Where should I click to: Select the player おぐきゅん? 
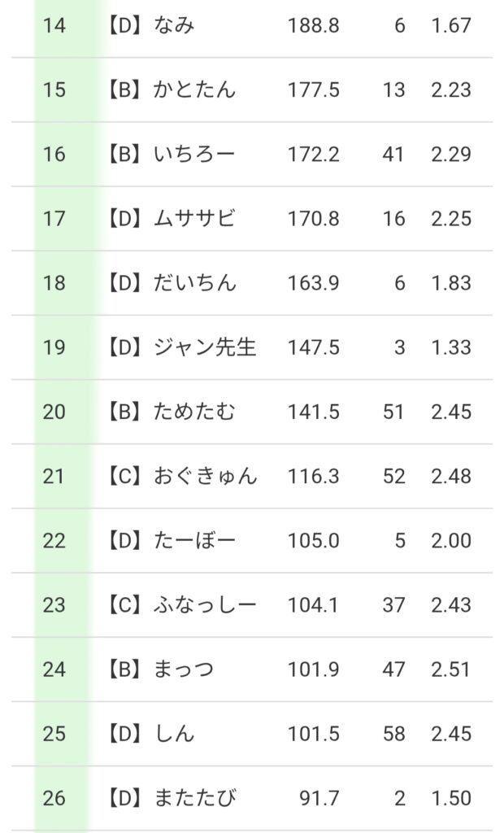pyautogui.click(x=205, y=476)
